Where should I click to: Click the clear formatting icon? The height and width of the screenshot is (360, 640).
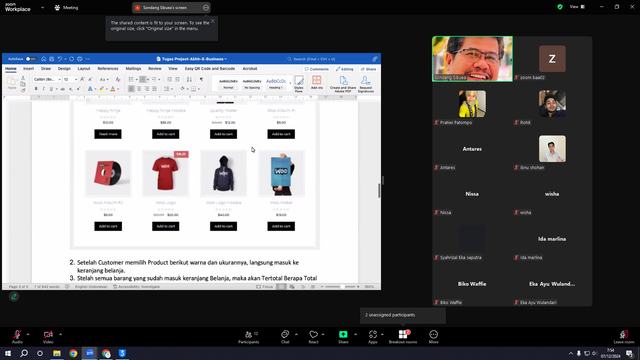[x=118, y=79]
